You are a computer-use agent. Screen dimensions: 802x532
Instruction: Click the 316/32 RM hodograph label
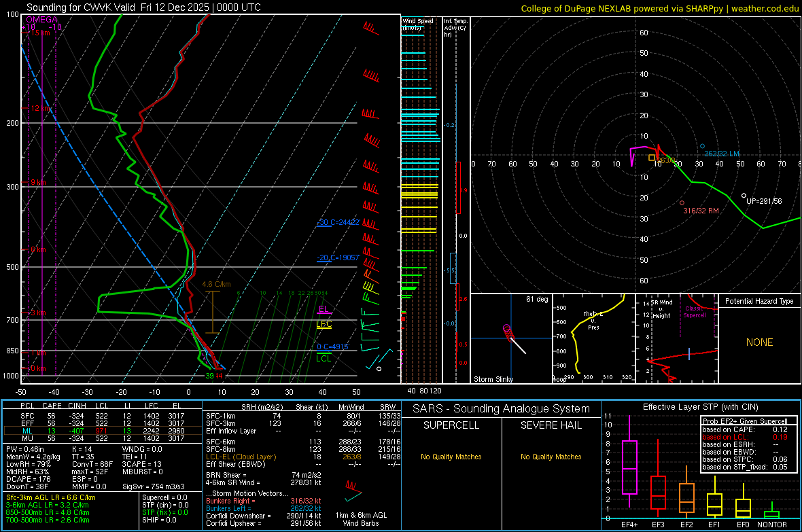click(x=701, y=211)
